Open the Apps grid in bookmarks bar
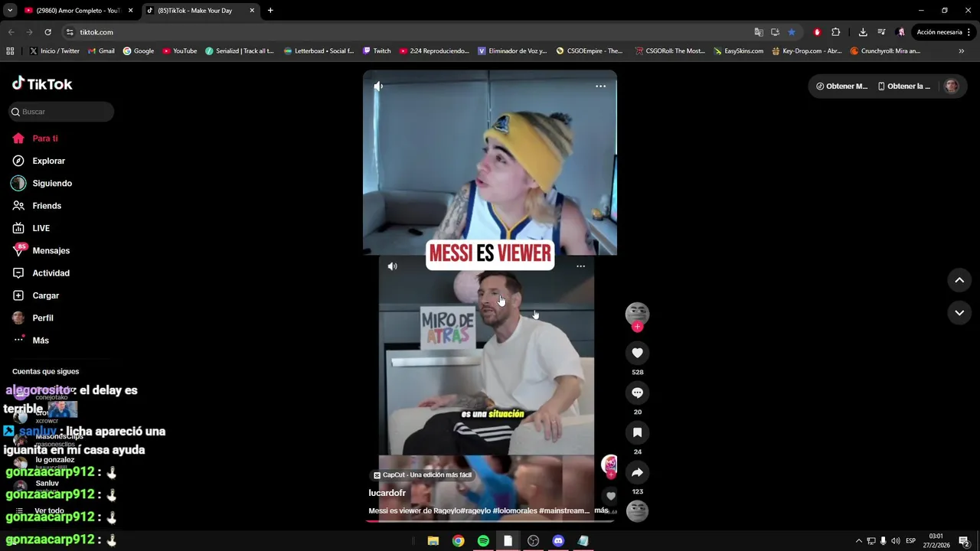Viewport: 980px width, 551px height. click(10, 51)
